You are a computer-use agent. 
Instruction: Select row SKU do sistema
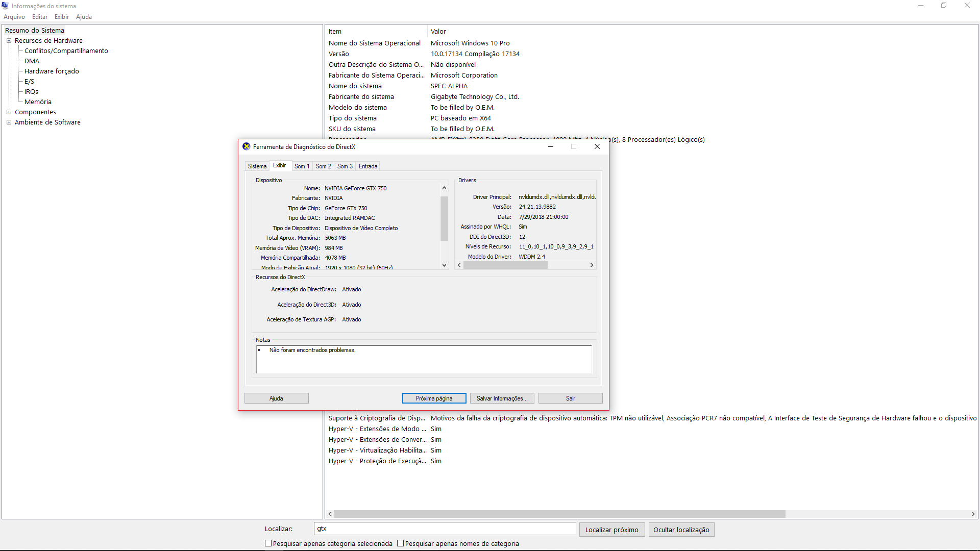point(651,129)
